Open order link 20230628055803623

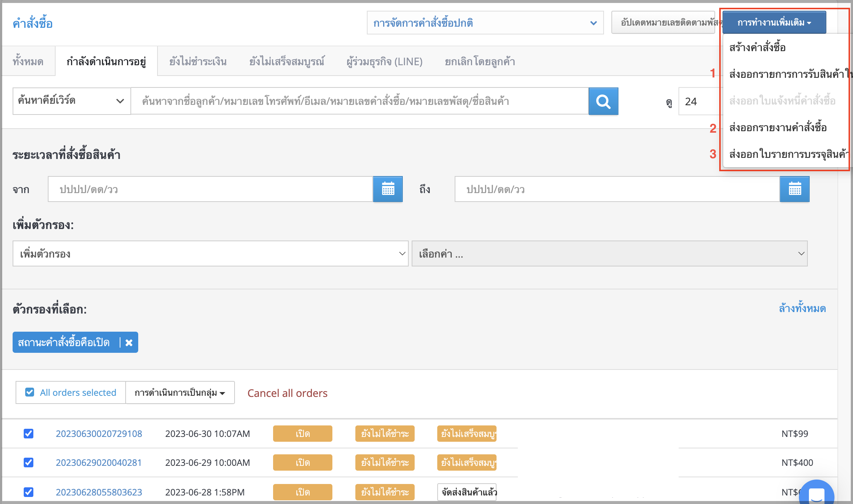point(99,492)
